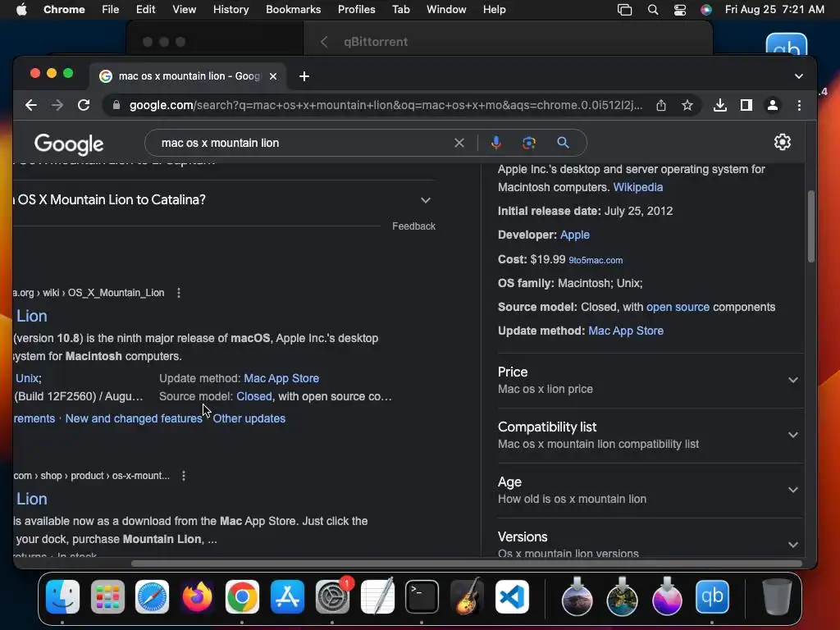Select the mac os x mountain lion tab
Image resolution: width=840 pixels, height=630 pixels.
189,76
